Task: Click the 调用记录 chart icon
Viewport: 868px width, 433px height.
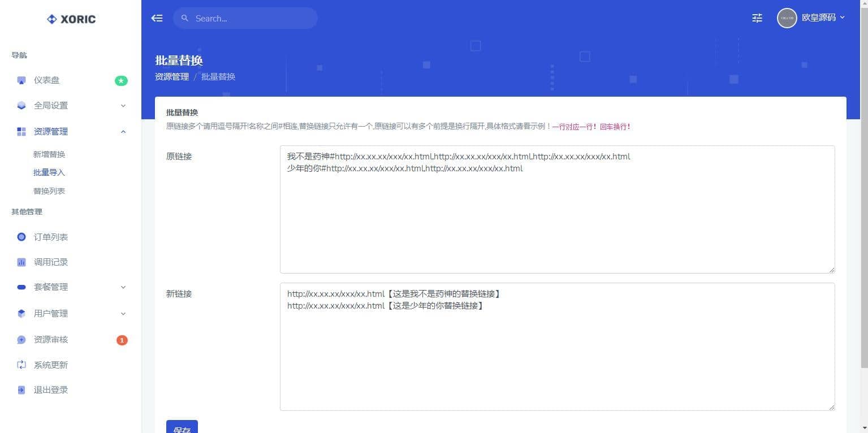Action: 21,262
